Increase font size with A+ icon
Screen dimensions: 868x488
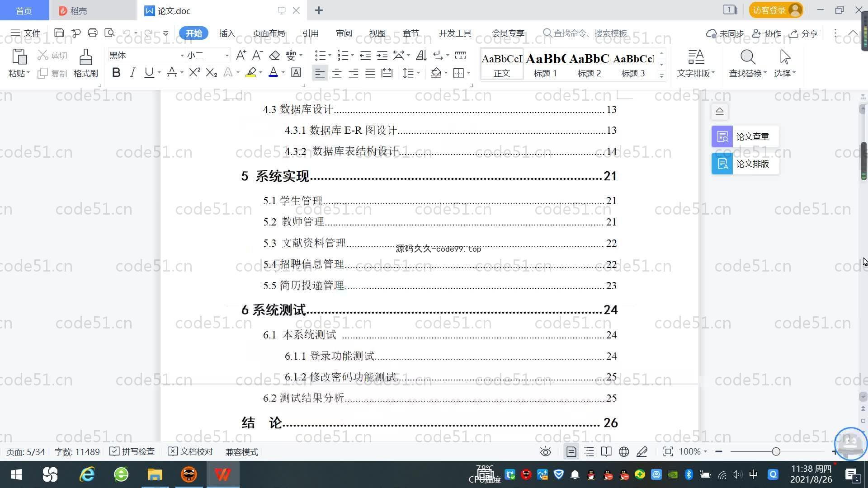[241, 55]
